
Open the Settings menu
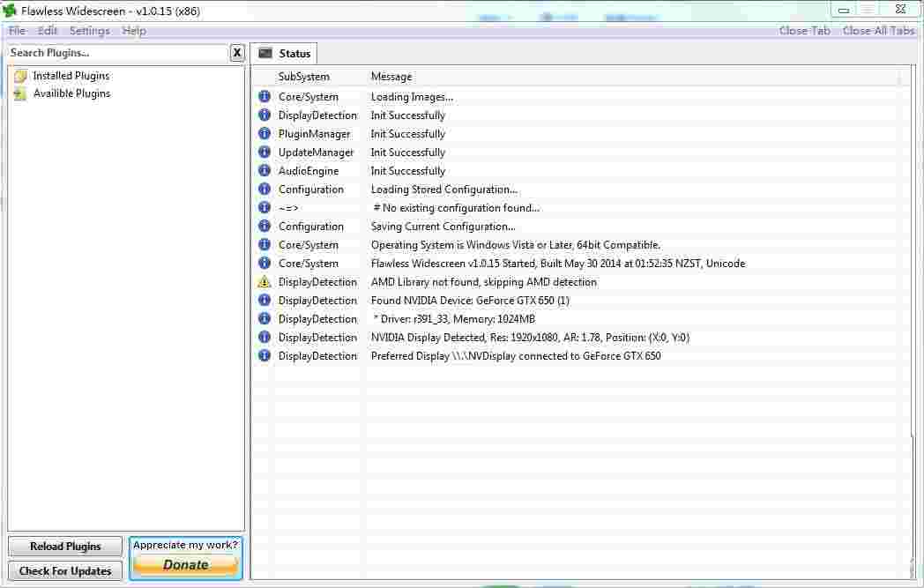pyautogui.click(x=90, y=31)
